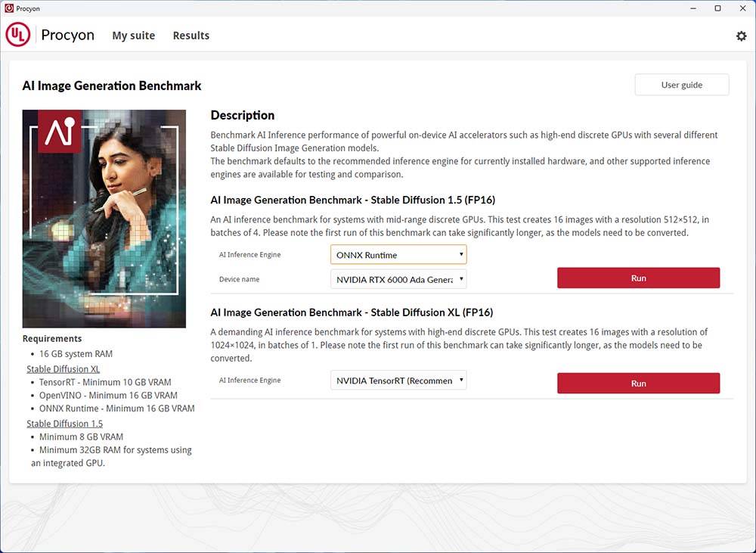The image size is (756, 553).
Task: Click 'ONNX Runtime - Minimum 16 GB VRAM' text
Action: pyautogui.click(x=117, y=409)
